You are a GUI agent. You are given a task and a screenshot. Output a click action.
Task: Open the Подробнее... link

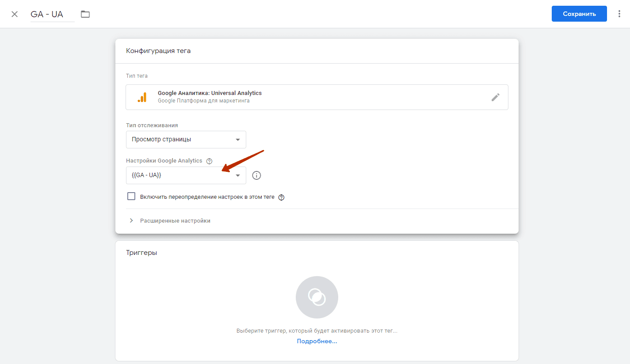pos(317,341)
